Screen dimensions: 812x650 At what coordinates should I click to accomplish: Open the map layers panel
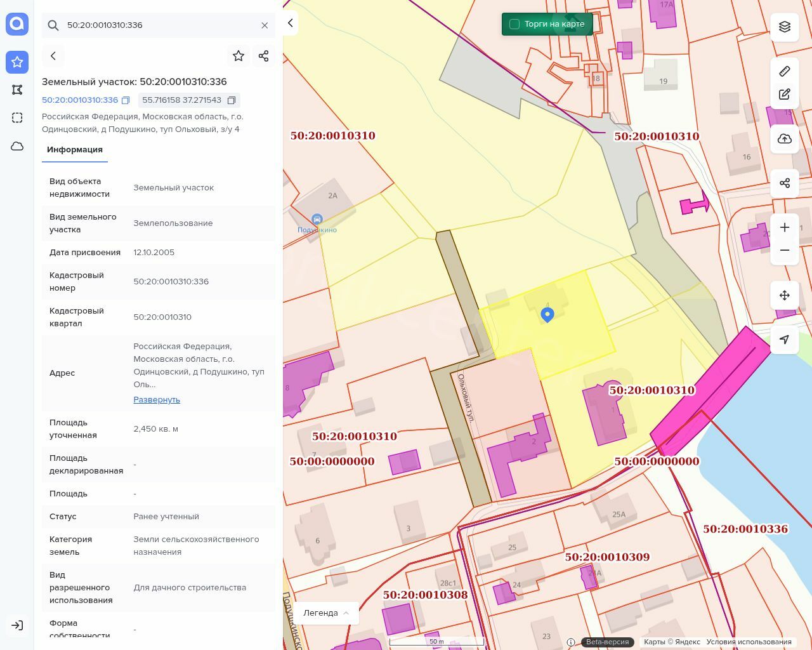[785, 27]
